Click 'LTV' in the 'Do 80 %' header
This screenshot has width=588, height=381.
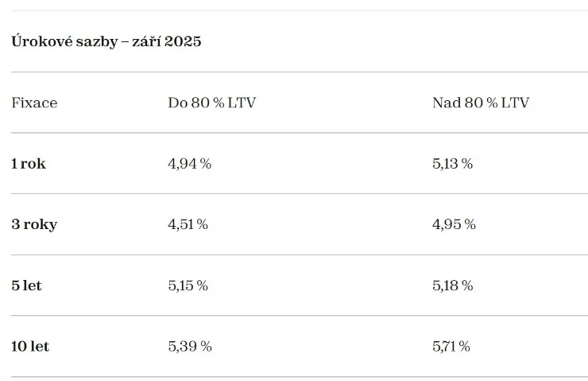[x=242, y=103]
